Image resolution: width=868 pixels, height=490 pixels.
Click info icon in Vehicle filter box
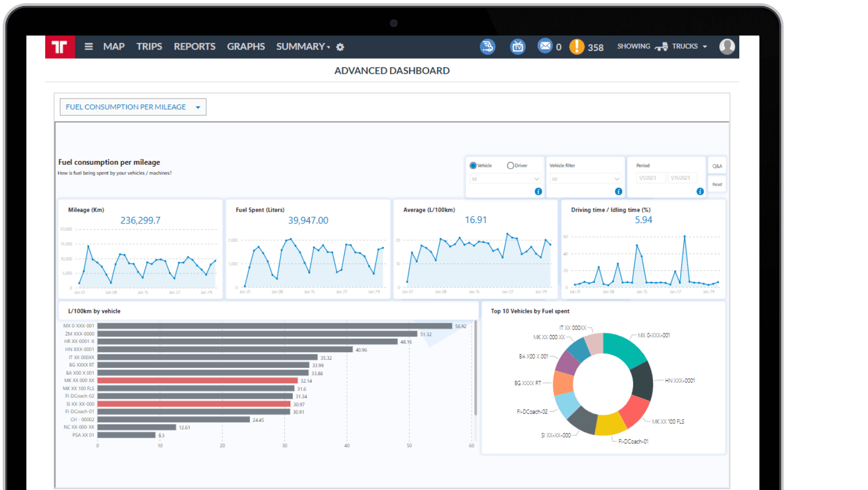click(618, 192)
